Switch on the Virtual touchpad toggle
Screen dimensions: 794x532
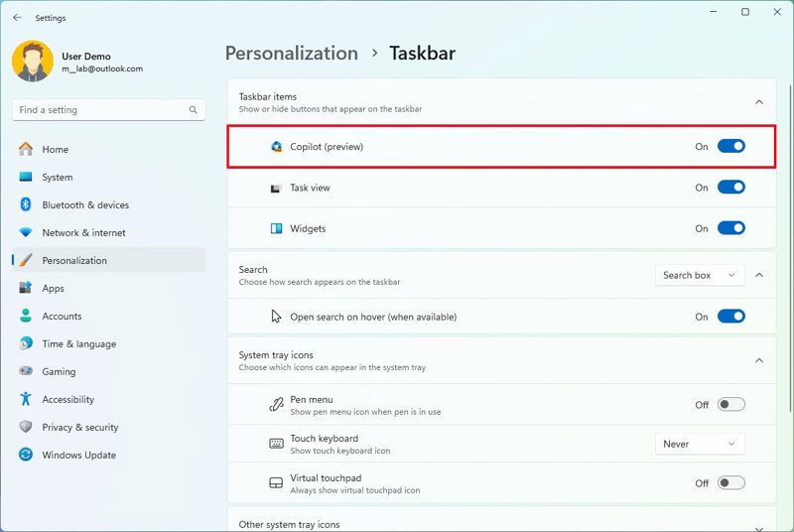731,483
